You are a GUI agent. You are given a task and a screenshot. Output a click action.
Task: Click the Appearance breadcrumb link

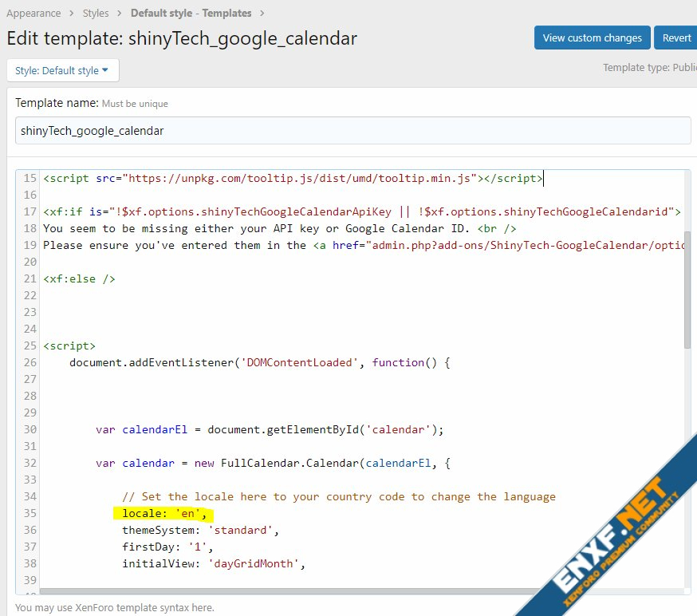(33, 13)
